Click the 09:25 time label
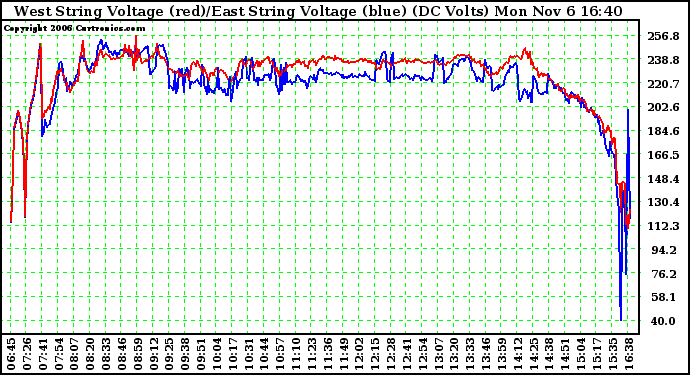 point(169,353)
